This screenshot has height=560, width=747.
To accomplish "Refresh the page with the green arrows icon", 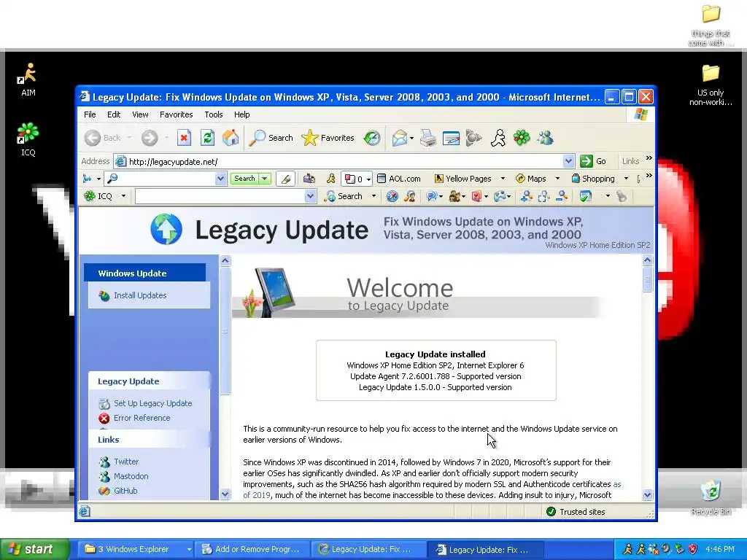I will [x=207, y=138].
